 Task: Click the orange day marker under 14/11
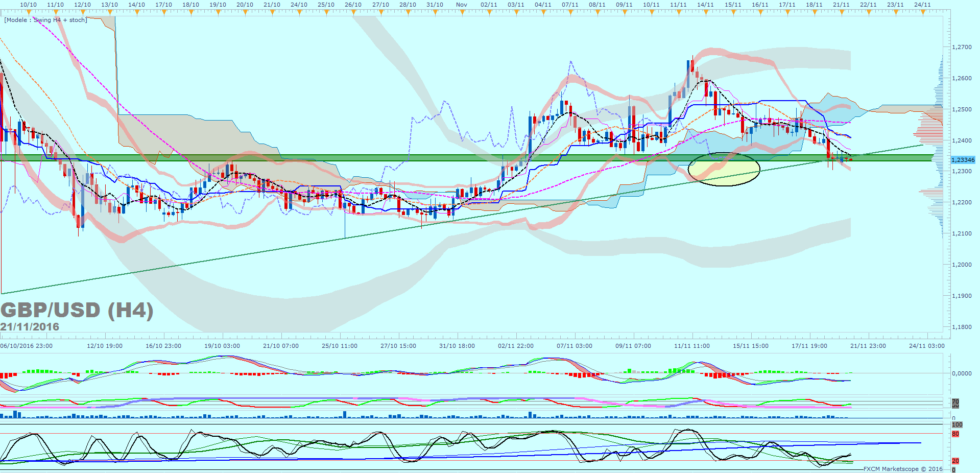(705, 12)
